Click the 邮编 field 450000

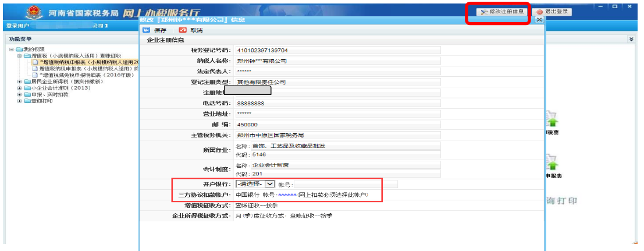click(x=337, y=124)
